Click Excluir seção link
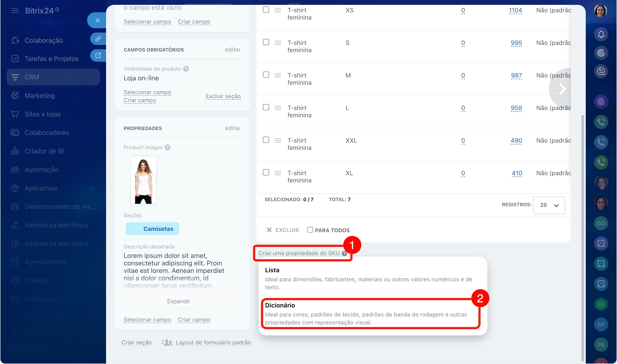This screenshot has width=617, height=364. point(223,96)
